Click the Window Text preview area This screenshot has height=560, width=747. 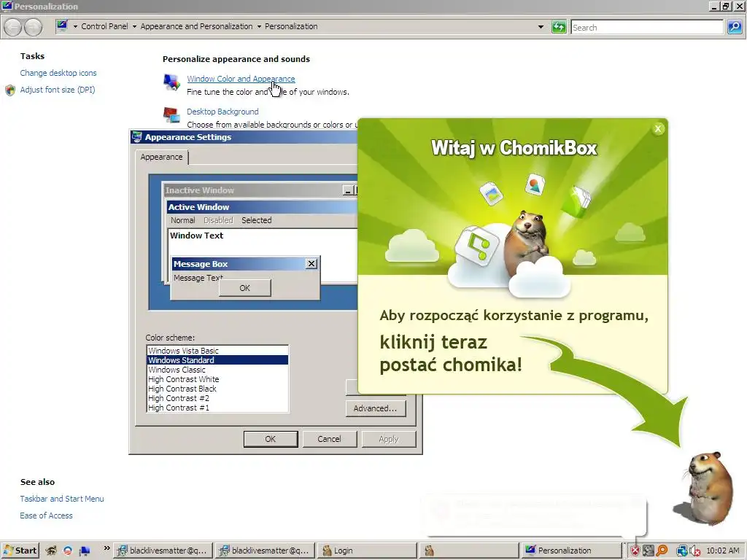[x=263, y=243]
